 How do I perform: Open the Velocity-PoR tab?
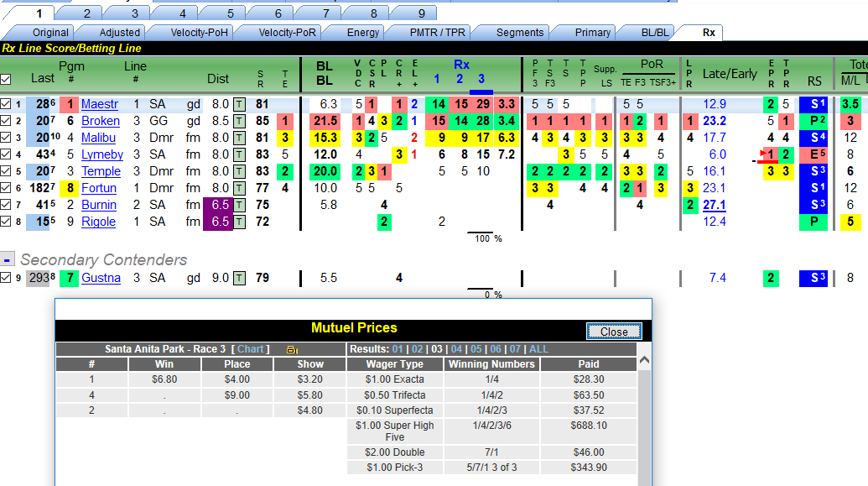(288, 33)
